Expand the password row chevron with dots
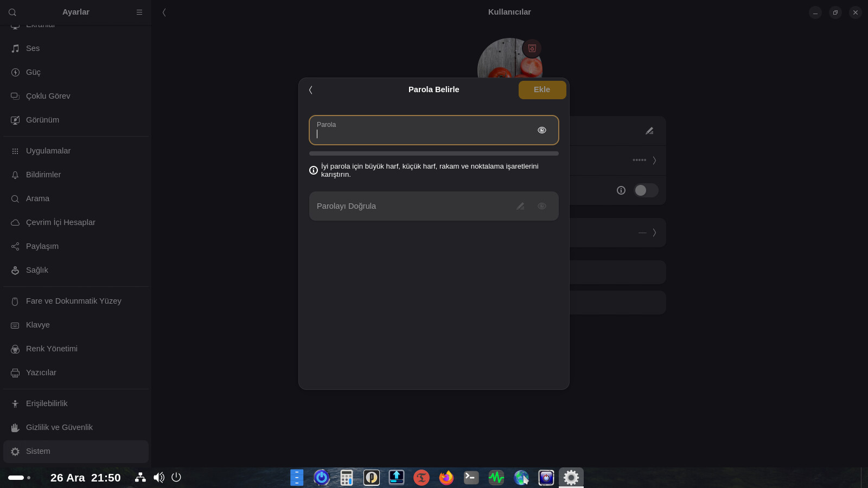Viewport: 868px width, 488px height. point(654,160)
